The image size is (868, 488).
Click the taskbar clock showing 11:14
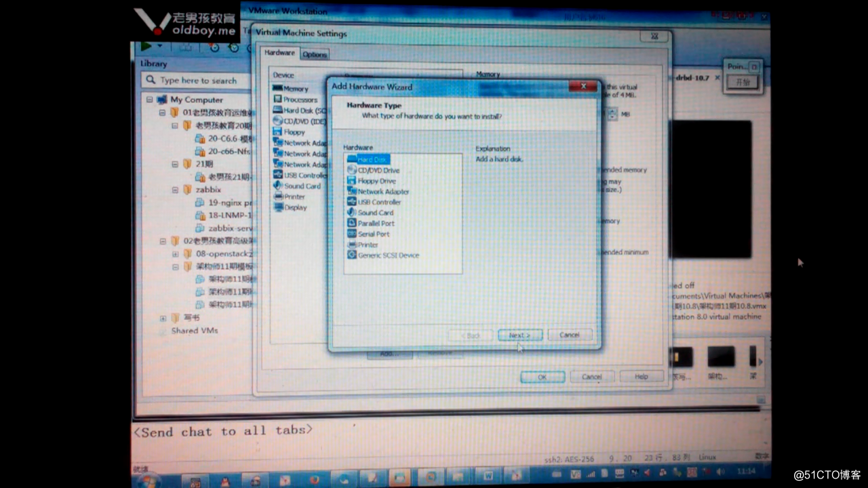point(746,470)
